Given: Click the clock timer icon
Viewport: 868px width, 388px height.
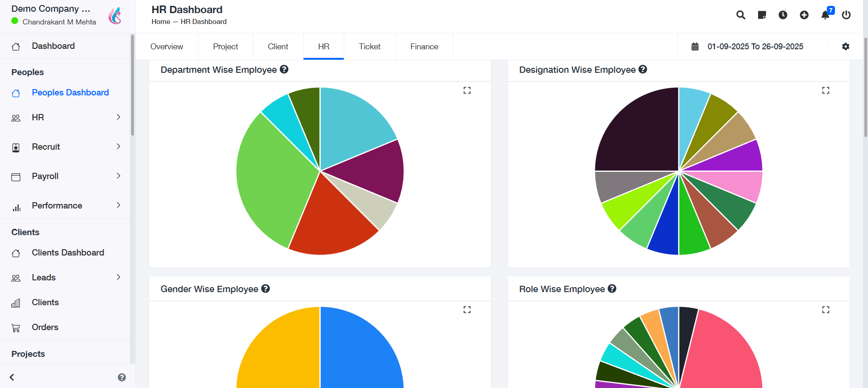Looking at the screenshot, I should pyautogui.click(x=783, y=15).
